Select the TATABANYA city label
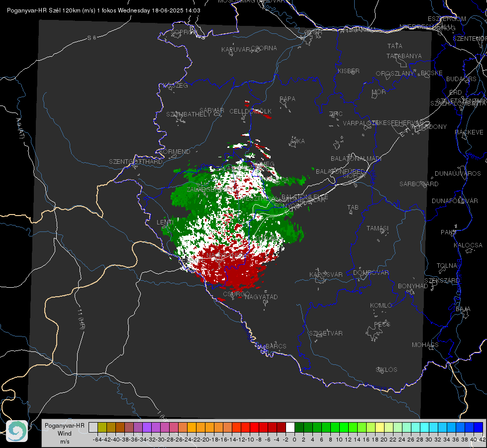 pos(404,56)
